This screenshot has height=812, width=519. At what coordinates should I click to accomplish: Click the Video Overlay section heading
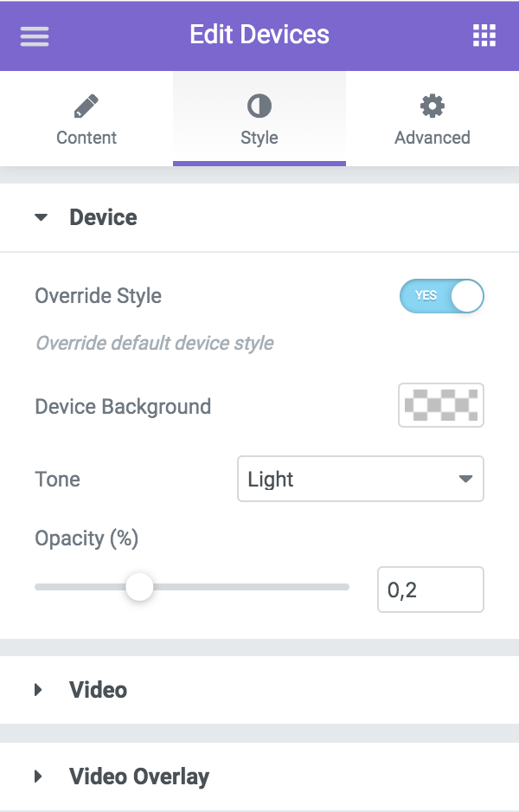point(139,777)
